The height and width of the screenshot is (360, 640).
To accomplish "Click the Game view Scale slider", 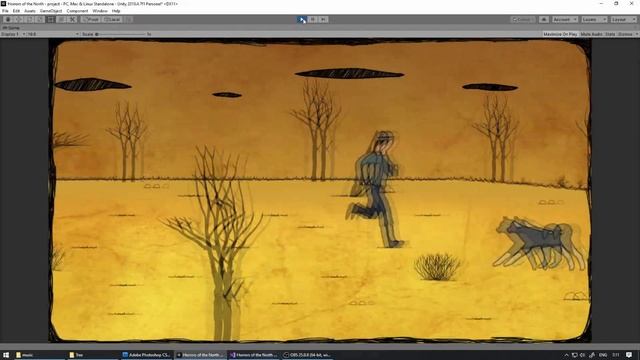I will pyautogui.click(x=121, y=34).
